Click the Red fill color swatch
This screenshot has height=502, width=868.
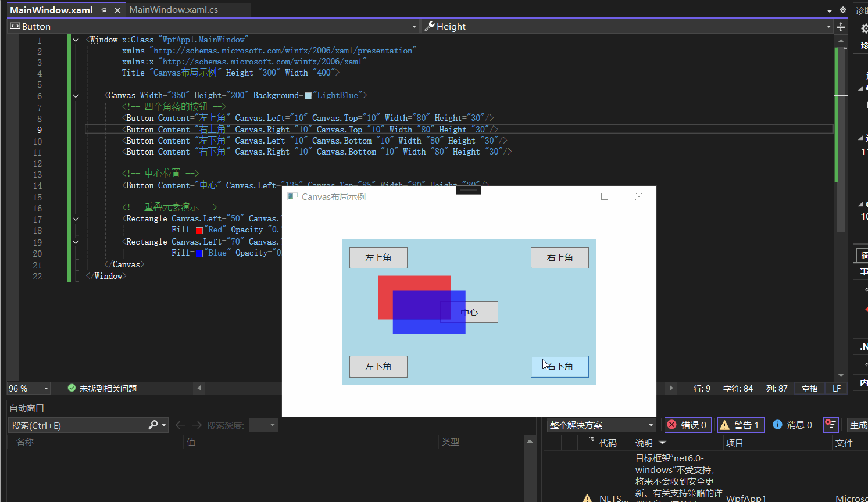pos(199,230)
